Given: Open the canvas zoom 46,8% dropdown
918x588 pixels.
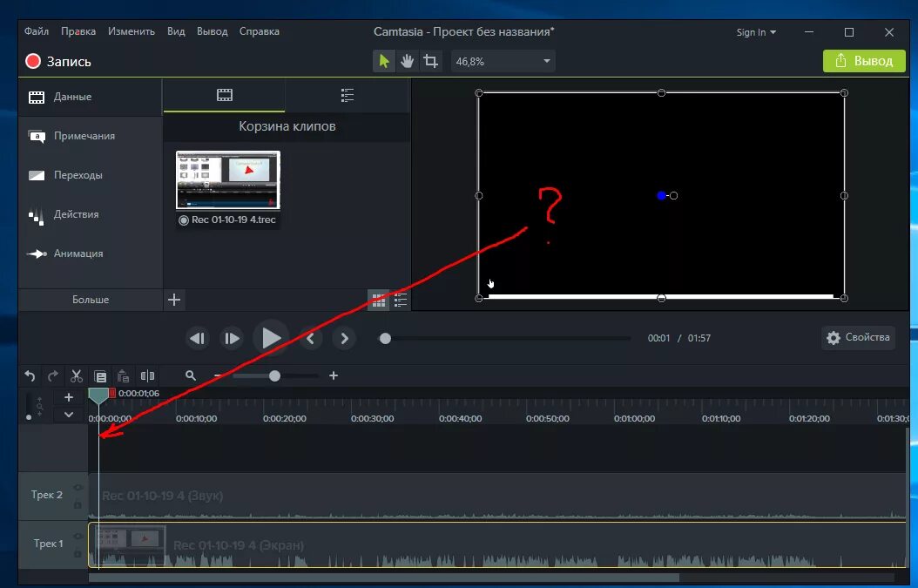Looking at the screenshot, I should tap(503, 61).
